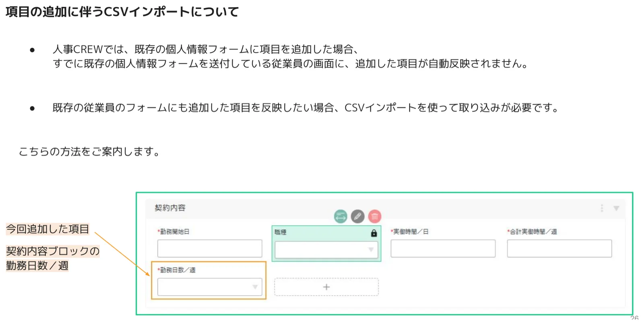Click the heading 項目の追加に伴うCSVインポートについて
The image size is (644, 325).
point(122,12)
